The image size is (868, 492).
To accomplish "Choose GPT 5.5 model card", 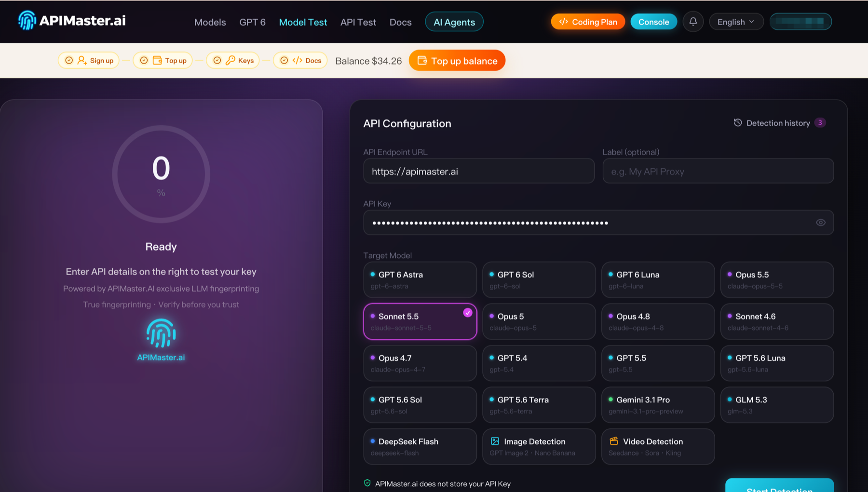I will (658, 363).
